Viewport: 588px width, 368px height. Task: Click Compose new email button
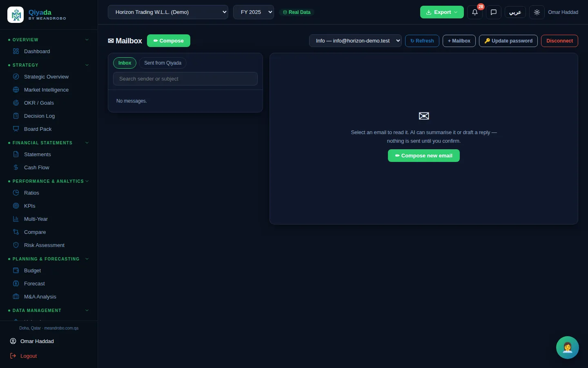click(x=424, y=156)
